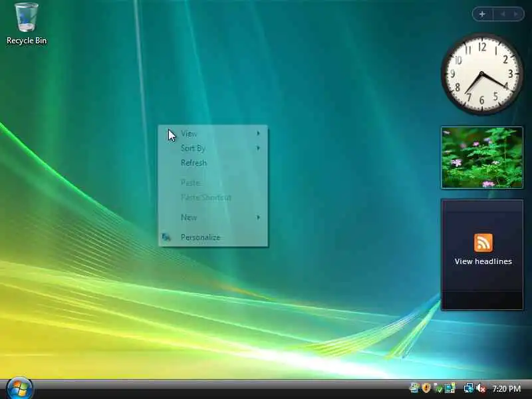Click the 7:20 PM taskbar clock
This screenshot has width=532, height=399.
(506, 388)
